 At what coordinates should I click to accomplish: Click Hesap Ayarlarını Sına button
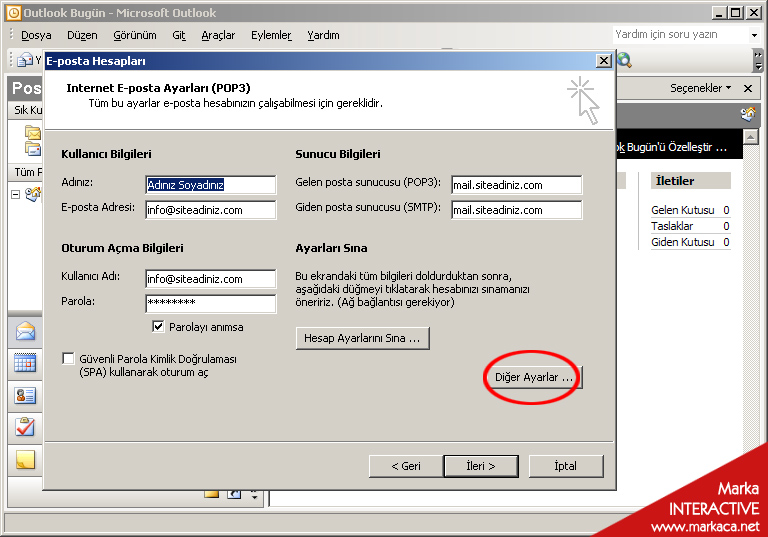[362, 338]
